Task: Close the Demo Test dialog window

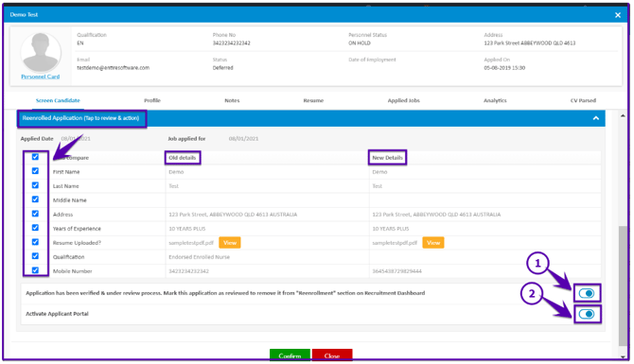Action: tap(617, 15)
